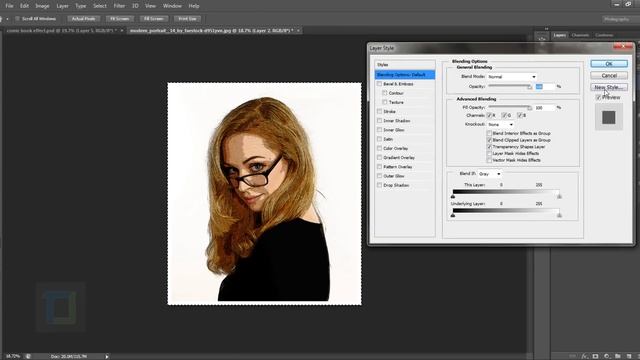
Task: Click the Print Size button
Action: 187,19
